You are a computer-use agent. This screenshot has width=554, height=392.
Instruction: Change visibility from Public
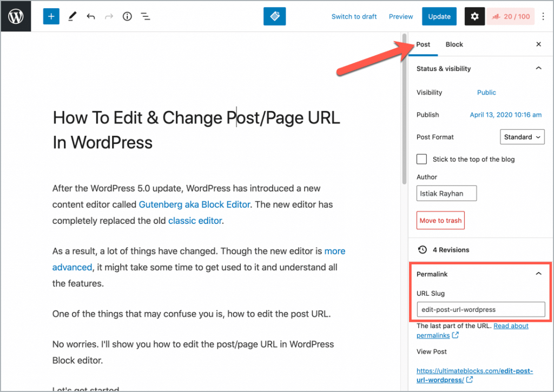[486, 92]
